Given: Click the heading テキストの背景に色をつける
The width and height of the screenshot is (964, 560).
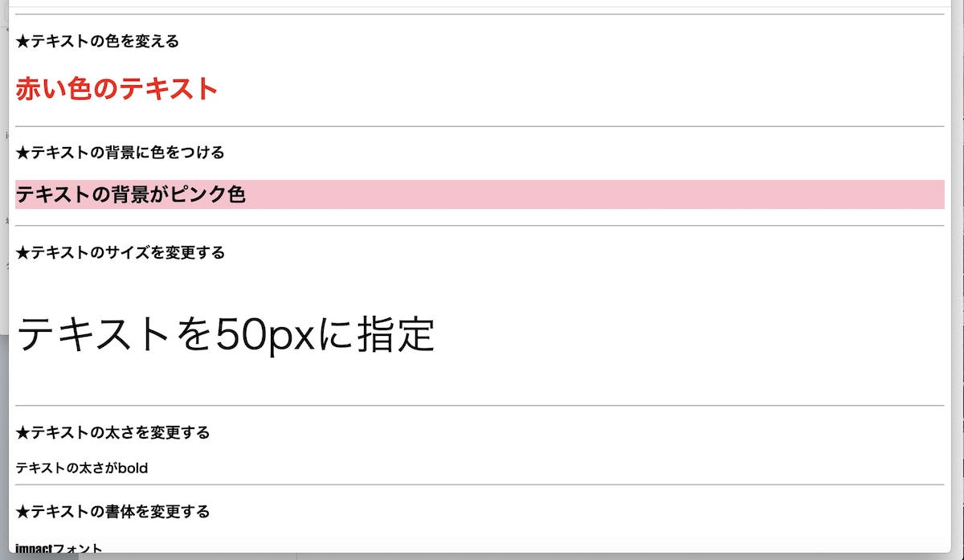Looking at the screenshot, I should (128, 152).
